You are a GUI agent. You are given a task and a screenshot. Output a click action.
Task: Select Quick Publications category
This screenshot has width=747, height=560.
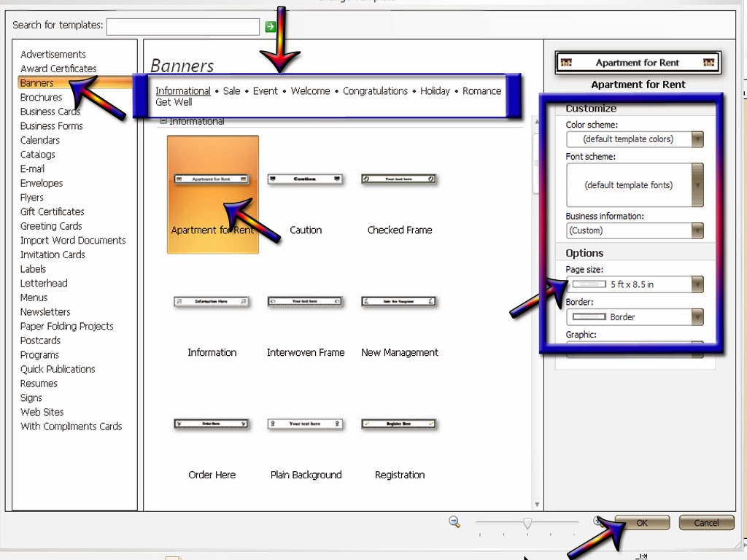coord(58,369)
